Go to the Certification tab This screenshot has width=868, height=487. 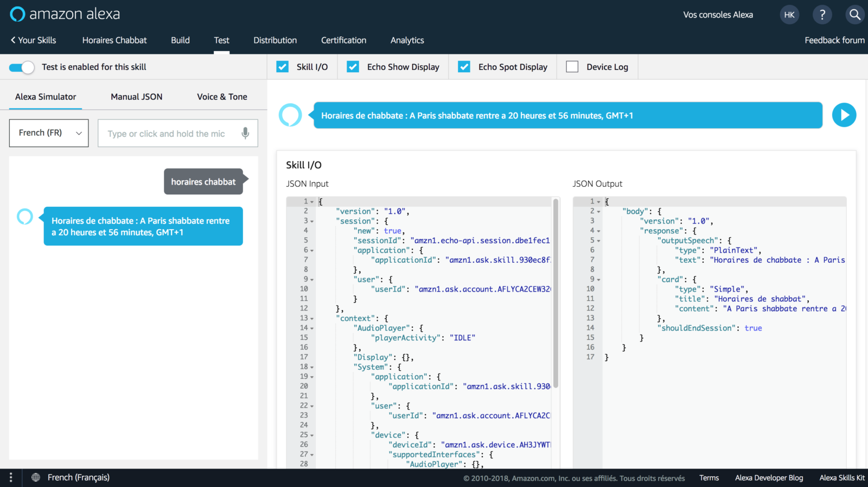[343, 40]
